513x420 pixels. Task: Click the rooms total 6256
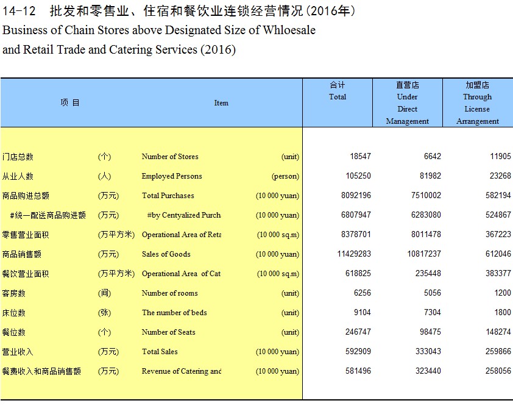click(x=362, y=293)
